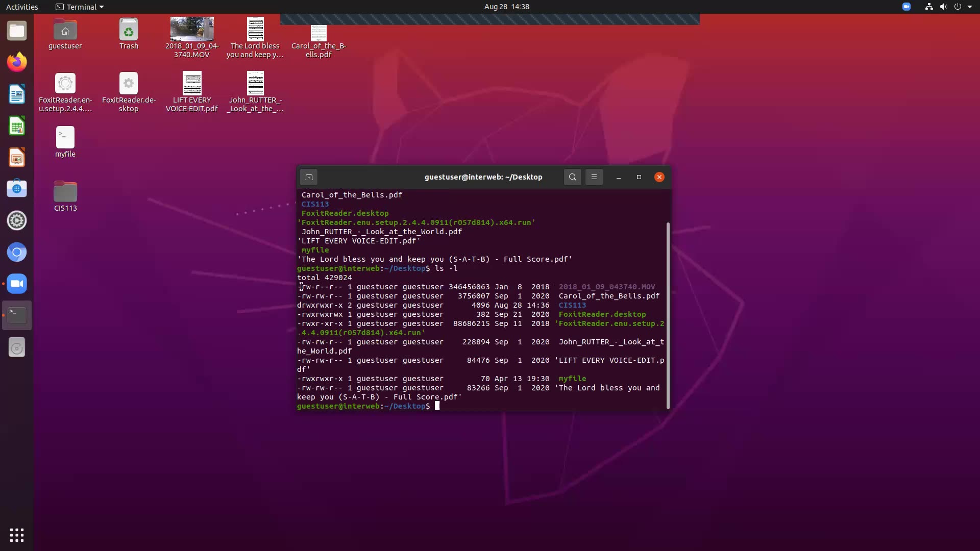
Task: Open the Files application from the dock
Action: click(x=17, y=31)
